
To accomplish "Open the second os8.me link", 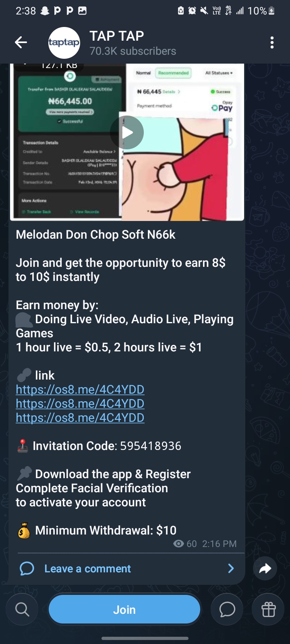I will [x=80, y=404].
